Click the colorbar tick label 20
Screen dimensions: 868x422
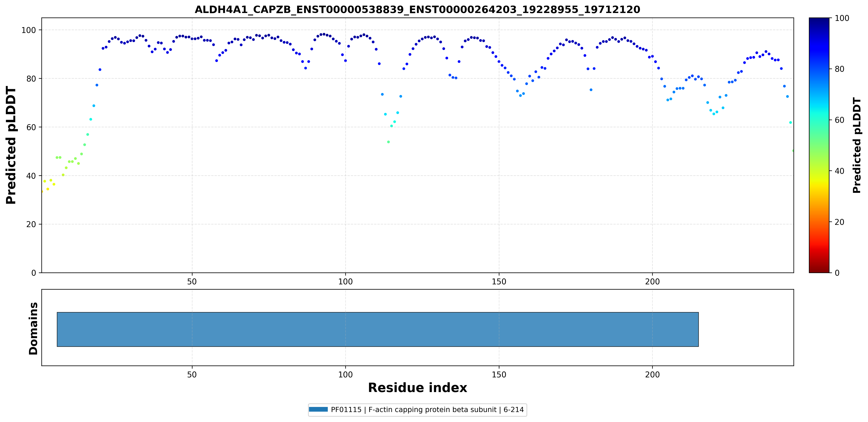tap(839, 222)
